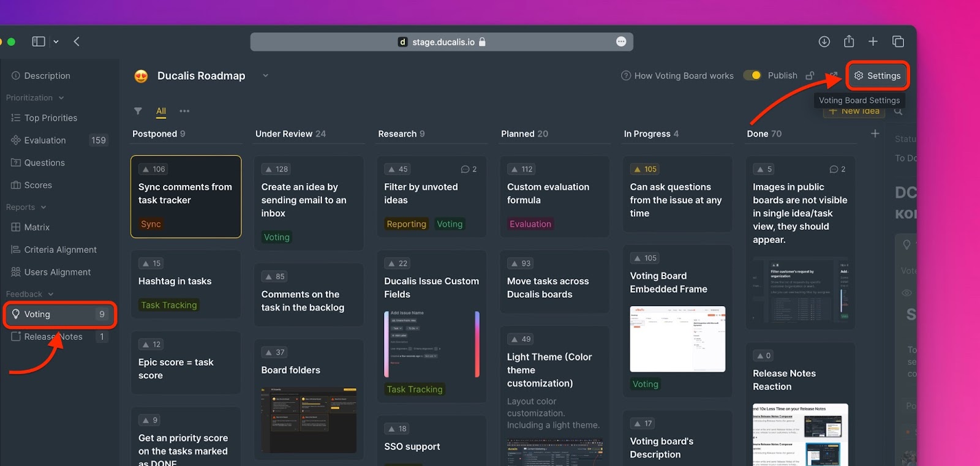Open How Voting Board works help
Image resolution: width=980 pixels, height=466 pixels.
click(677, 76)
